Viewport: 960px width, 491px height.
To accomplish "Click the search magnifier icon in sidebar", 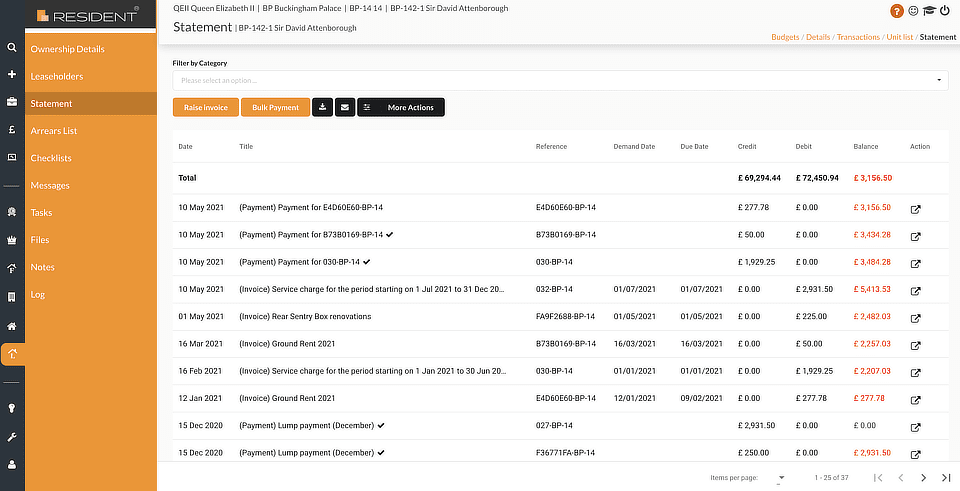I will (12, 47).
